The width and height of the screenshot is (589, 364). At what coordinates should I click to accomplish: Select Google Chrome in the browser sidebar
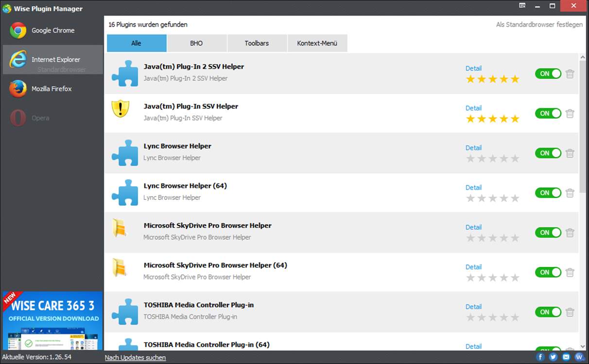pyautogui.click(x=52, y=30)
